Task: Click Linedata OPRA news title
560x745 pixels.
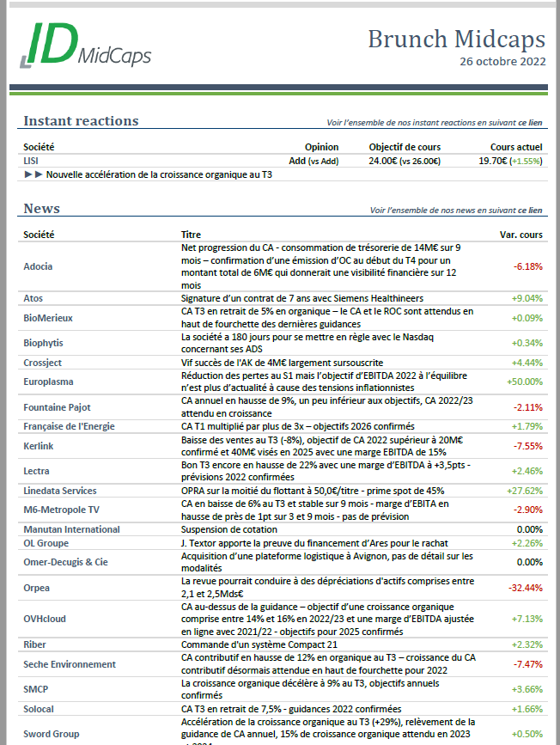Action: coord(313,491)
